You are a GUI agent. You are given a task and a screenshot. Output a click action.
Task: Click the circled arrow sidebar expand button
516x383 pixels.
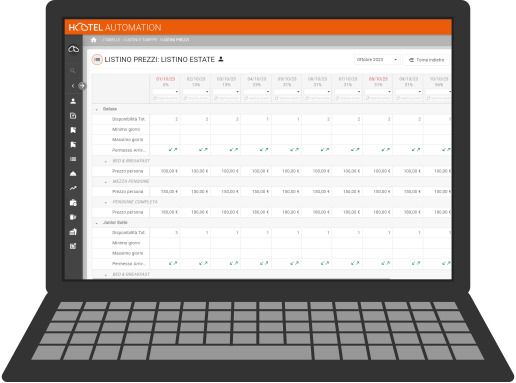pos(81,86)
